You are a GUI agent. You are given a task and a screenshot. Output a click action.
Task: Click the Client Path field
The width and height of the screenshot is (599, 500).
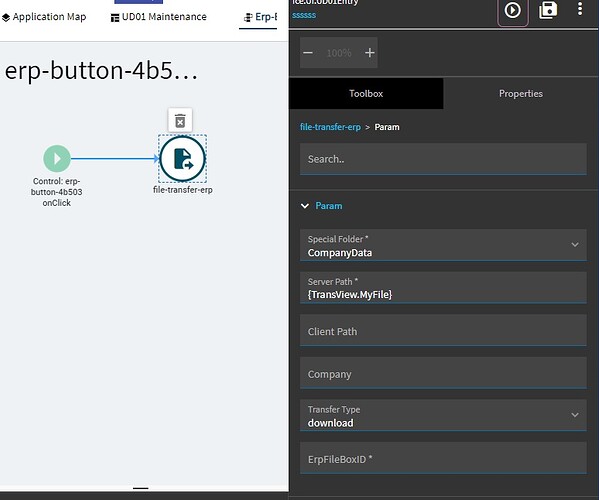(443, 331)
